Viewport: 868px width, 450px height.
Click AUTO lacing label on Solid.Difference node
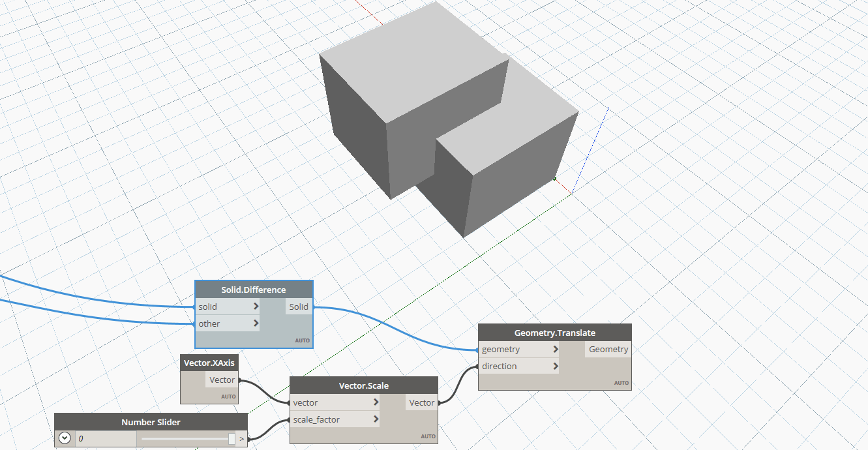coord(303,340)
